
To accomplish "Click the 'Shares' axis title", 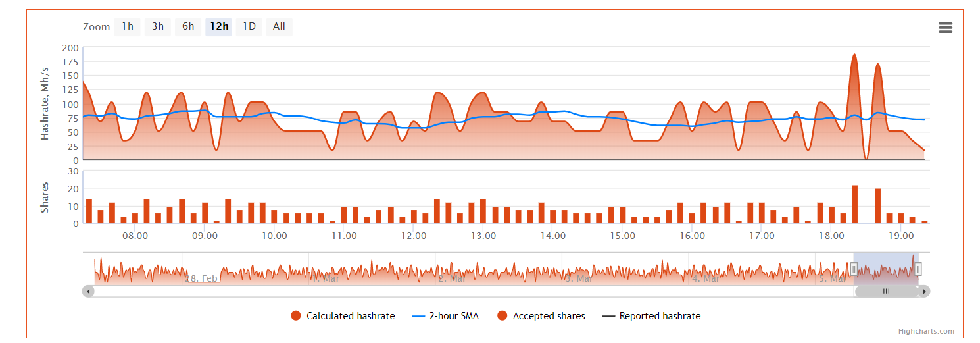I will tap(45, 198).
